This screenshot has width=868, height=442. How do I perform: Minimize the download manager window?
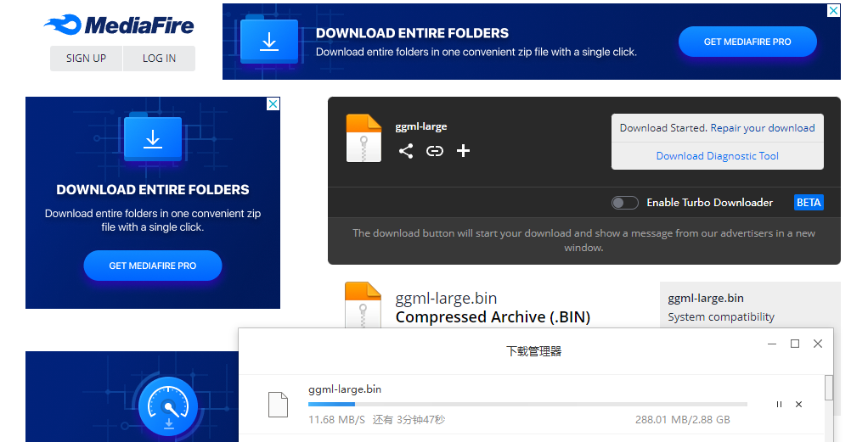pyautogui.click(x=772, y=344)
